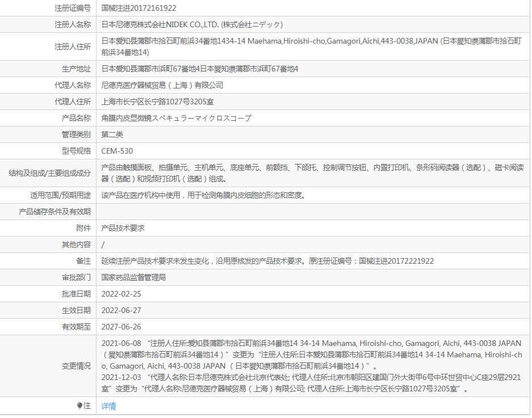
Task: Click the bulb icon beside 注
Action: coord(79,406)
